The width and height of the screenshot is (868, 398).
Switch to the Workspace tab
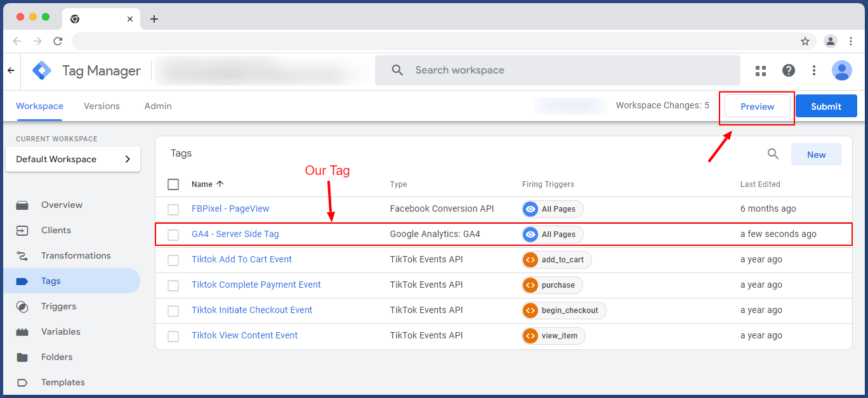click(40, 106)
